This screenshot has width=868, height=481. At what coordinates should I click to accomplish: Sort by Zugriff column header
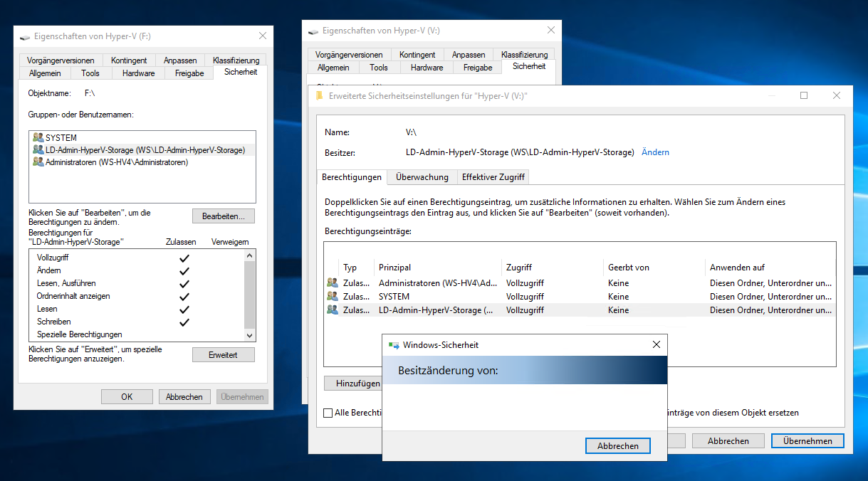pyautogui.click(x=553, y=268)
